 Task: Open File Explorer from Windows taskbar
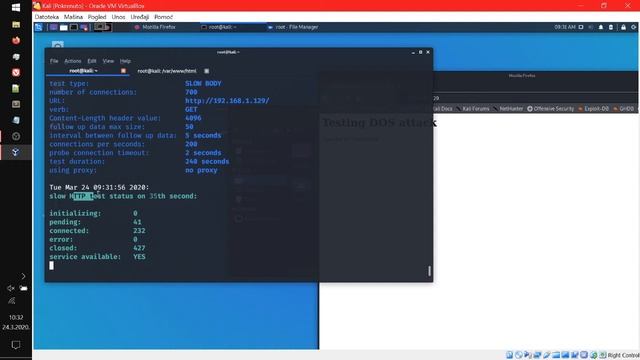16,24
